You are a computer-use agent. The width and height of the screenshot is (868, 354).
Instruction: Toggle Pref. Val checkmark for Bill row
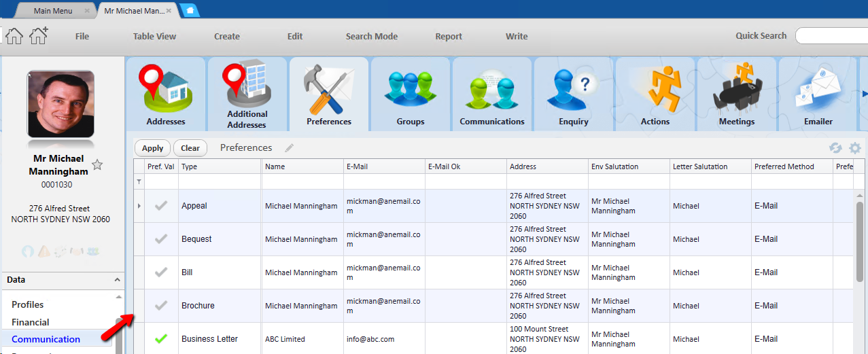(161, 272)
